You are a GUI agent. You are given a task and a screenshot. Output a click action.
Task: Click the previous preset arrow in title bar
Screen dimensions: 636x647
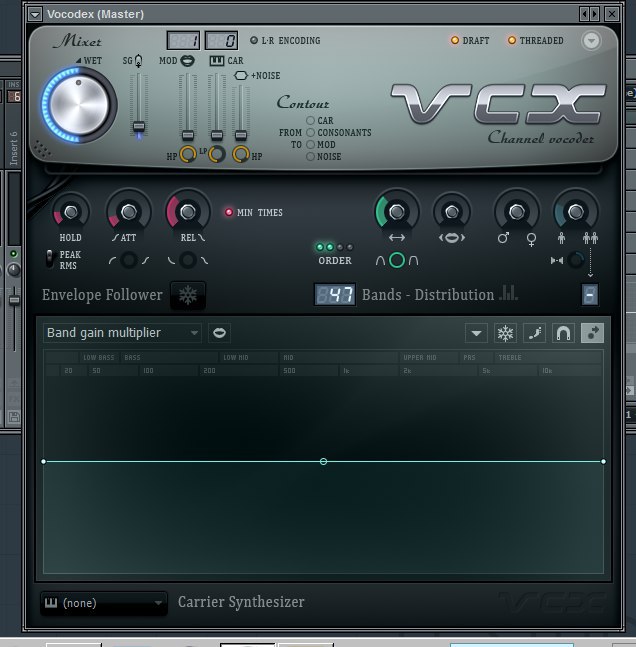(x=584, y=14)
